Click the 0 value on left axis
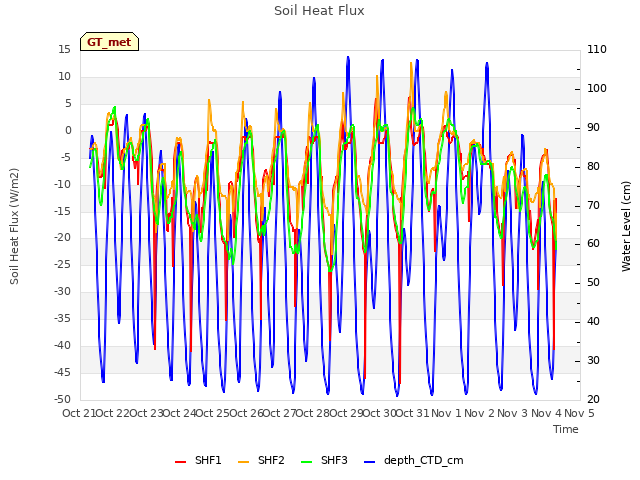The height and width of the screenshot is (480, 640). click(68, 131)
